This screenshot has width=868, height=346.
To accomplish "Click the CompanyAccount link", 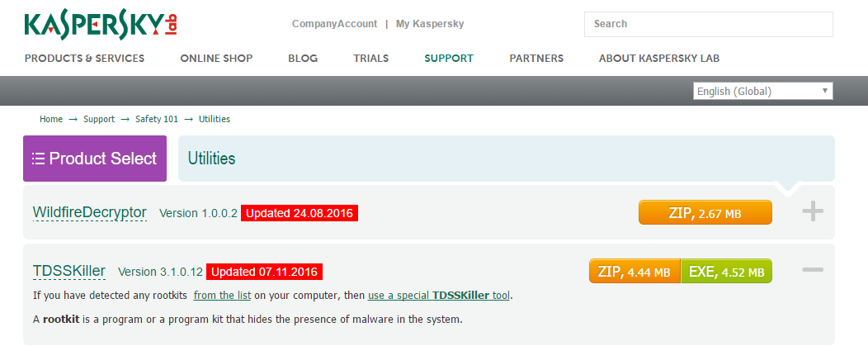I will (x=334, y=24).
